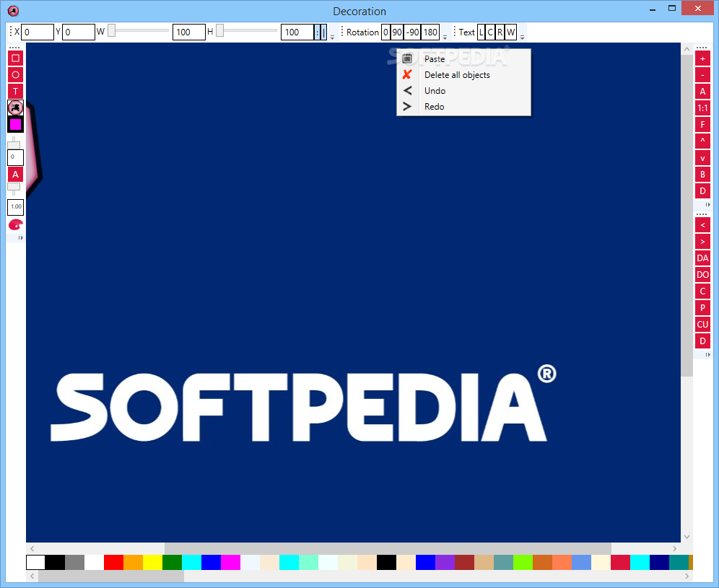Click the D button below the CU button

click(702, 341)
